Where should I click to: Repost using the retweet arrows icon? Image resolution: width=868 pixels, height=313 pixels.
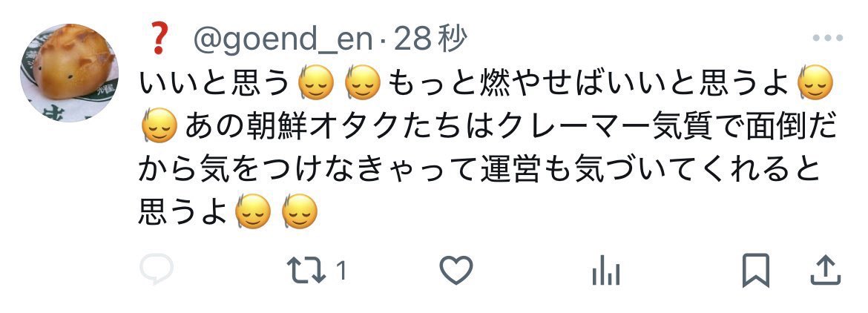[x=306, y=271]
